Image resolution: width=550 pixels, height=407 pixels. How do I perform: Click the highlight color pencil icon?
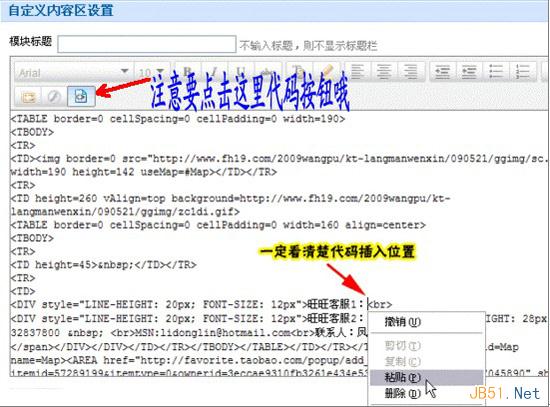click(x=327, y=72)
